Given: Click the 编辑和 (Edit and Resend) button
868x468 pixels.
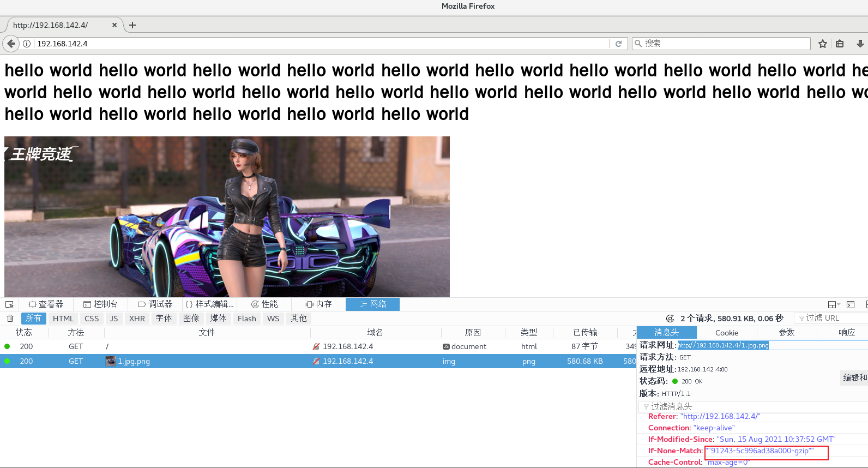Looking at the screenshot, I should (x=854, y=377).
